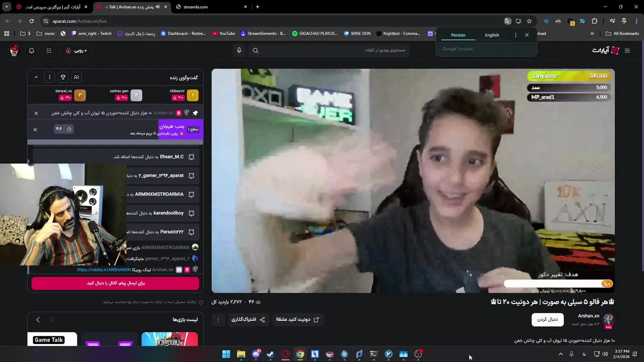Screen dimensions: 644x362
Task: Open the Arshan.xn channel name
Action: click(x=589, y=316)
